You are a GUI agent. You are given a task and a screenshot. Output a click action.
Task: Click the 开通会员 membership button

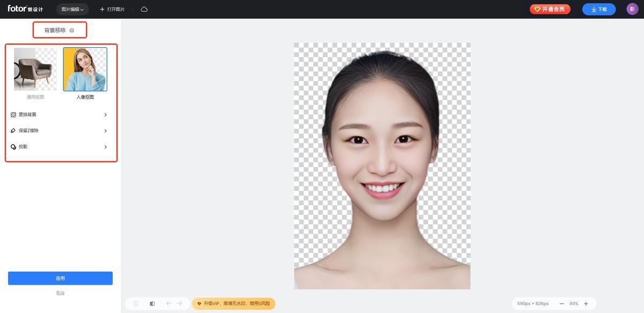coord(550,9)
